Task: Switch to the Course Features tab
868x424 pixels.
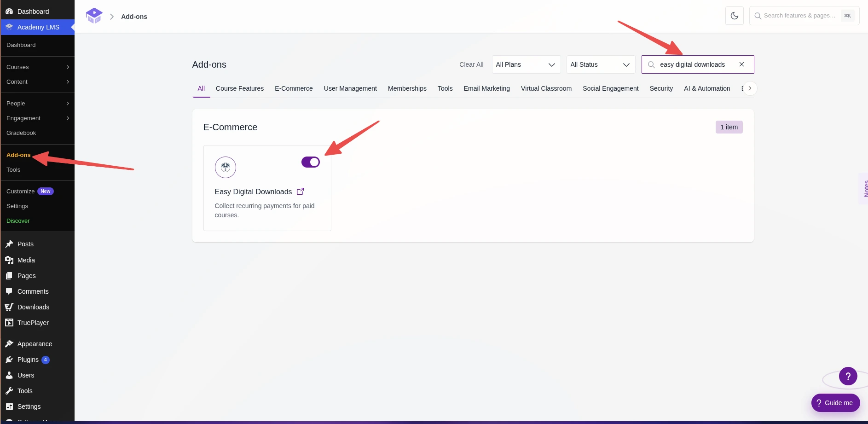Action: (x=240, y=88)
